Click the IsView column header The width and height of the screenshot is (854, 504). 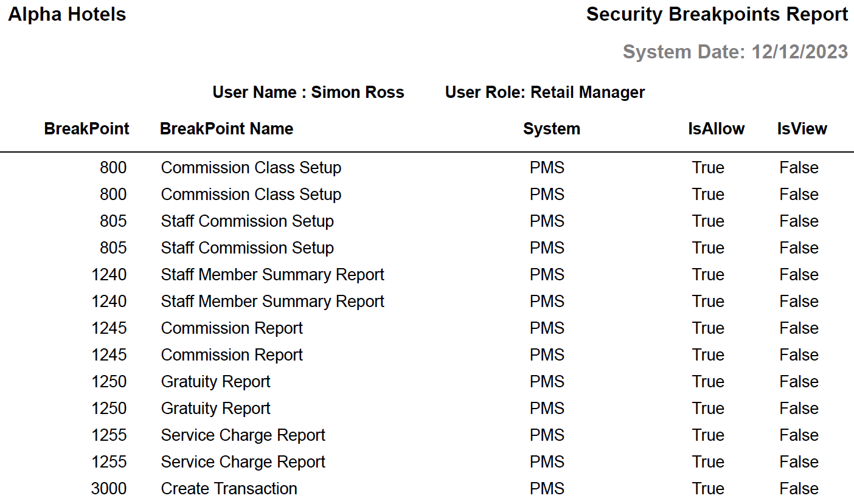pyautogui.click(x=802, y=129)
